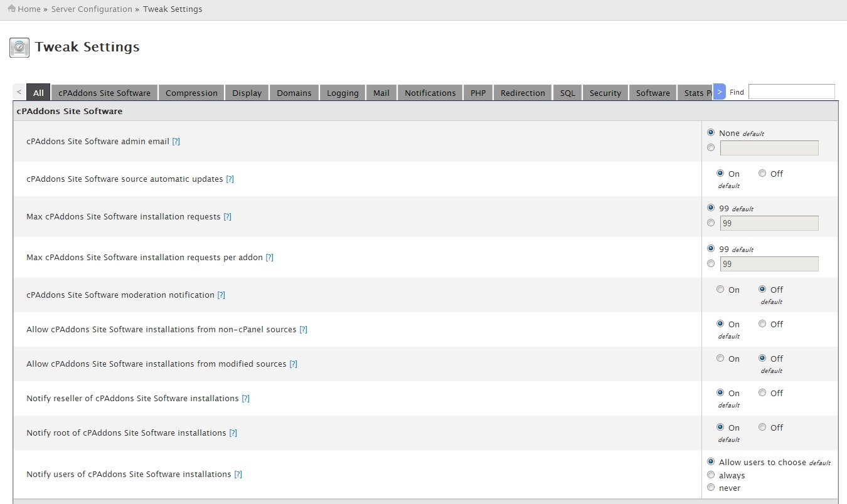Open help for installation requests per addon
Screen dimensions: 847x504
tap(269, 258)
